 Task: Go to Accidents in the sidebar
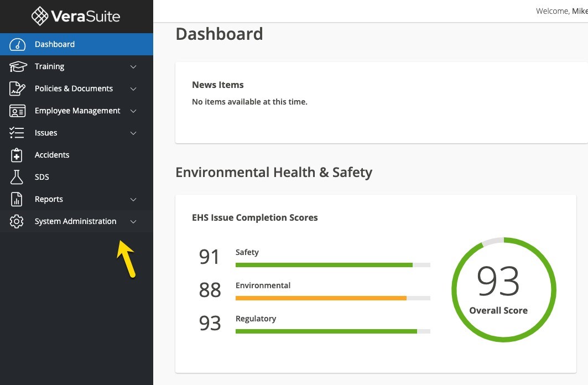[76, 155]
